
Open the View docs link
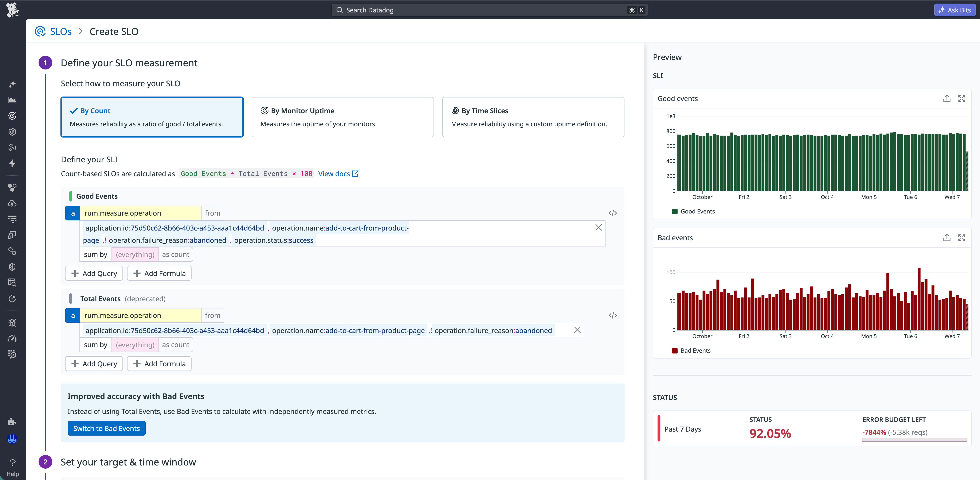click(x=338, y=174)
